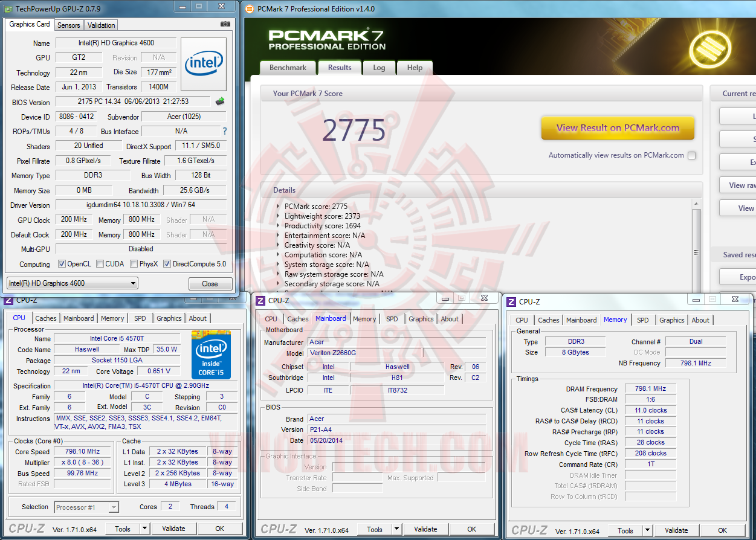Open Tools dropdown arrow in the Memory window
This screenshot has height=540, width=756.
point(647,530)
